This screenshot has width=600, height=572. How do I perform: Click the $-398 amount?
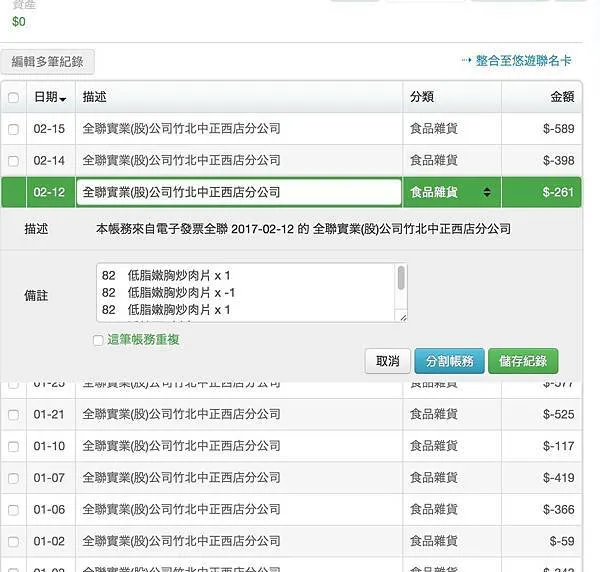coord(558,161)
